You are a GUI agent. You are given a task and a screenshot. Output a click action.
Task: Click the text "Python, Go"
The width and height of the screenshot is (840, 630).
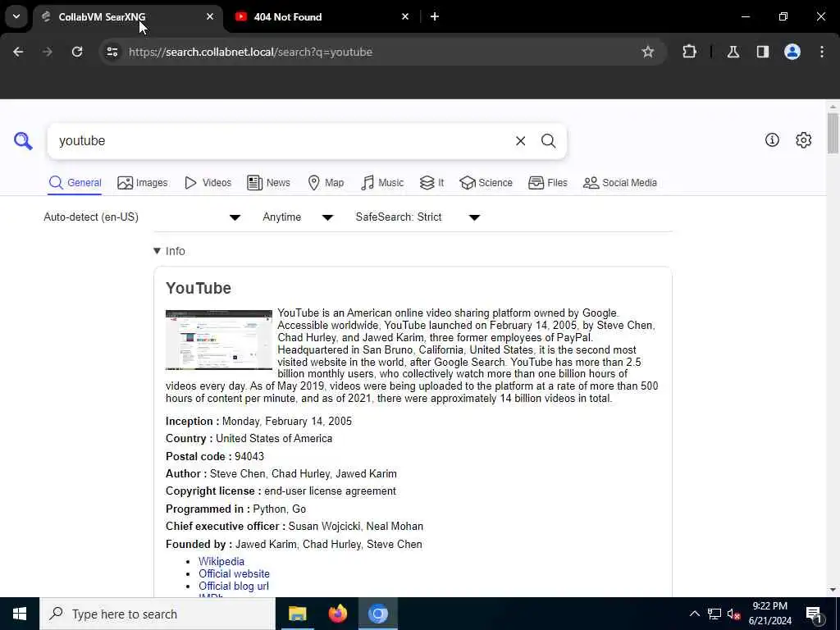(280, 509)
